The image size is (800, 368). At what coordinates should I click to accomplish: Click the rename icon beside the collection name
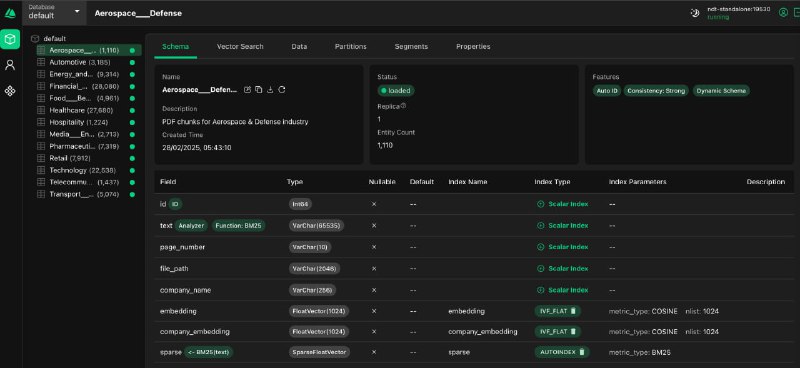tap(247, 90)
